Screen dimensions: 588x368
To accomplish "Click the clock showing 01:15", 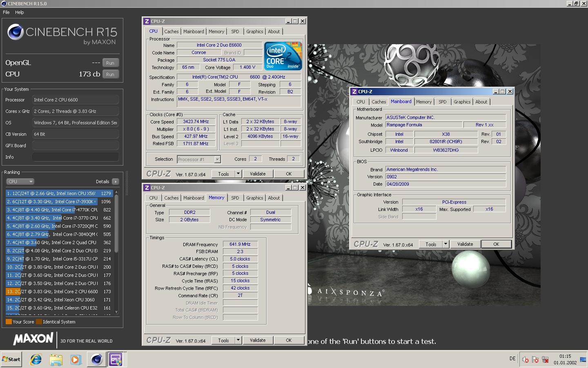I will click(565, 356).
